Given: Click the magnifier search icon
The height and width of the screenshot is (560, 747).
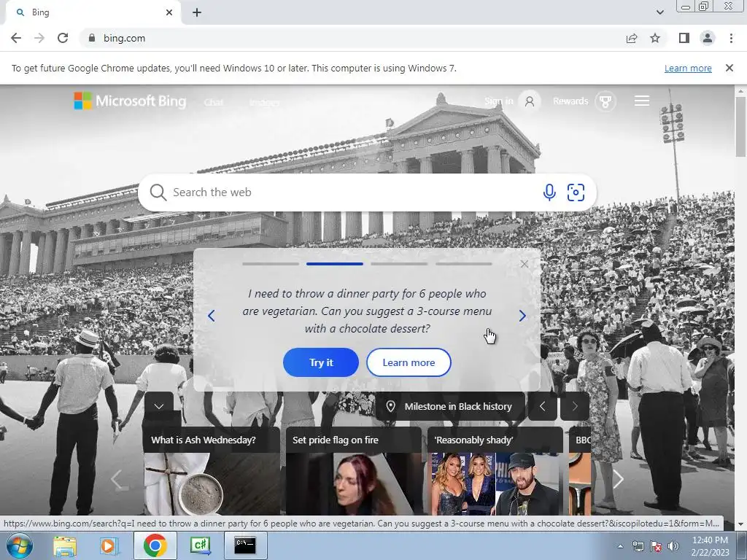Looking at the screenshot, I should tap(158, 192).
